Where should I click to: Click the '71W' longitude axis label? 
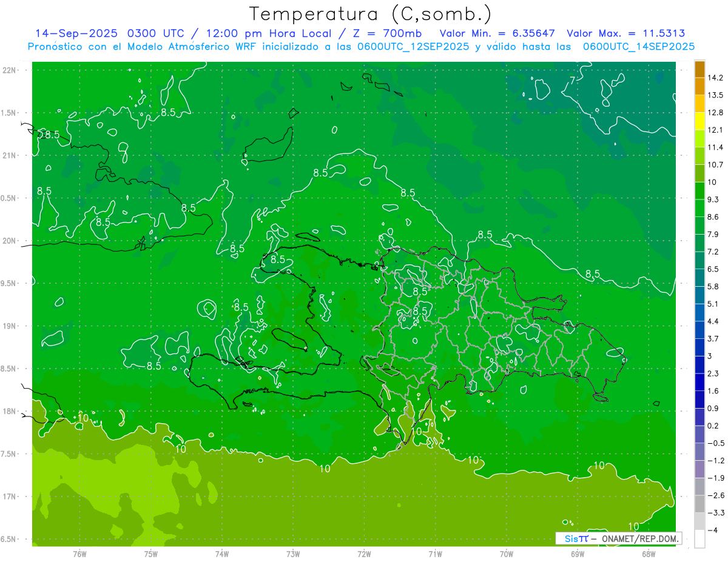[x=435, y=554]
